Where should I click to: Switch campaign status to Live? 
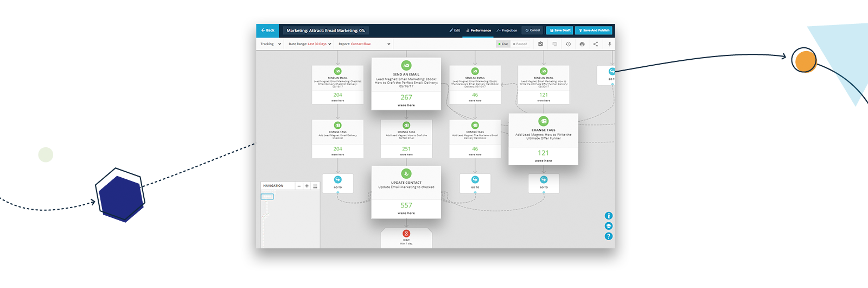tap(503, 44)
